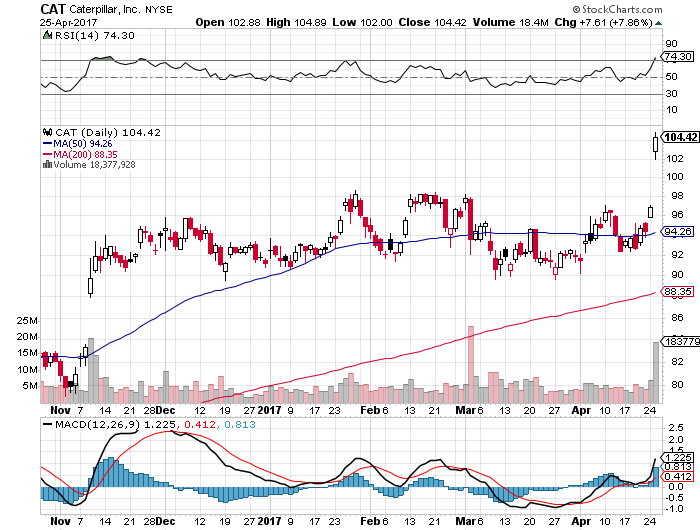The width and height of the screenshot is (700, 530).
Task: Click the tall pink March volume spike bar
Action: tap(471, 365)
